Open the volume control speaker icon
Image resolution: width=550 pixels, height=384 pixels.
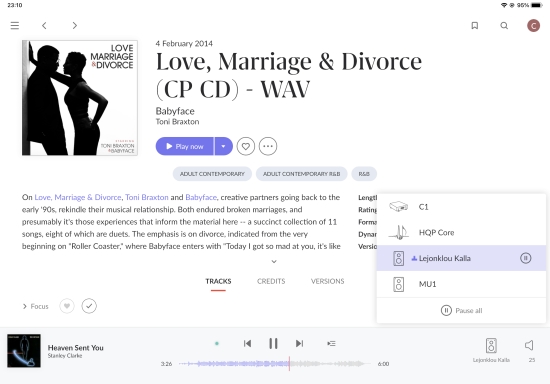(529, 345)
